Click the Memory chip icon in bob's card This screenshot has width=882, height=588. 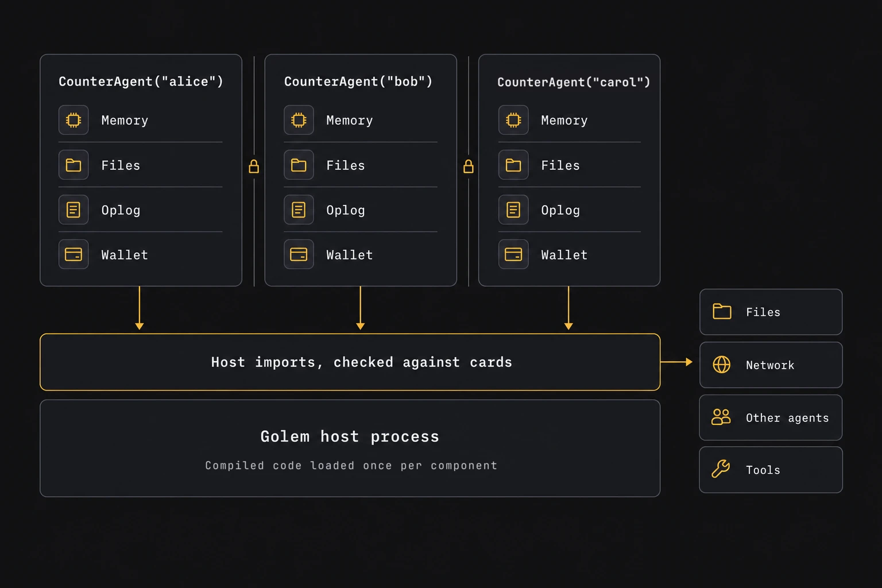(x=299, y=120)
